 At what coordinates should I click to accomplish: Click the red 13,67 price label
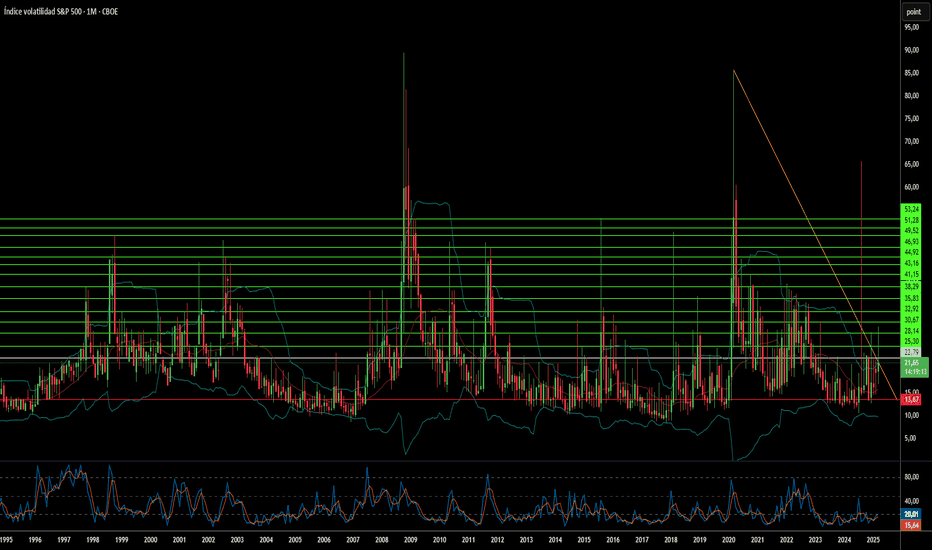tap(911, 399)
